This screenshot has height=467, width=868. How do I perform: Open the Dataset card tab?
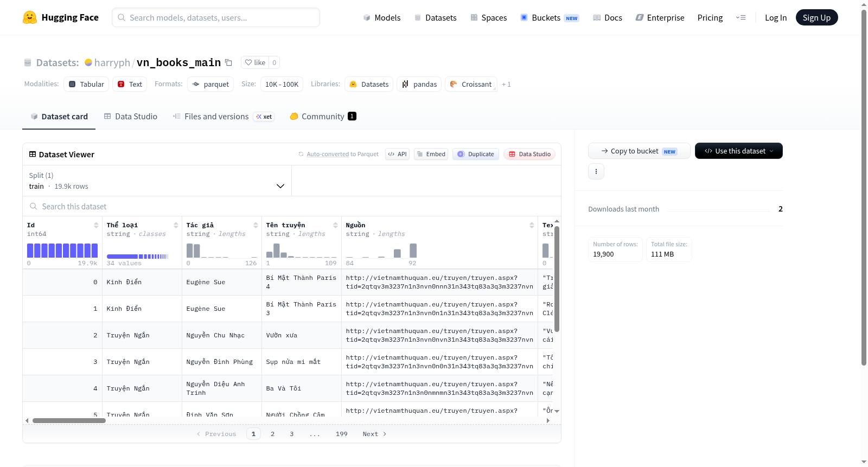[59, 117]
